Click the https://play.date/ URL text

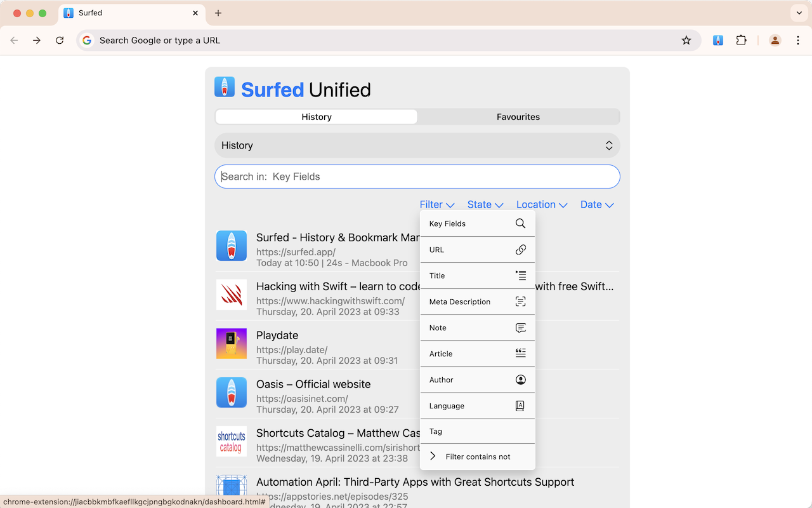click(292, 350)
